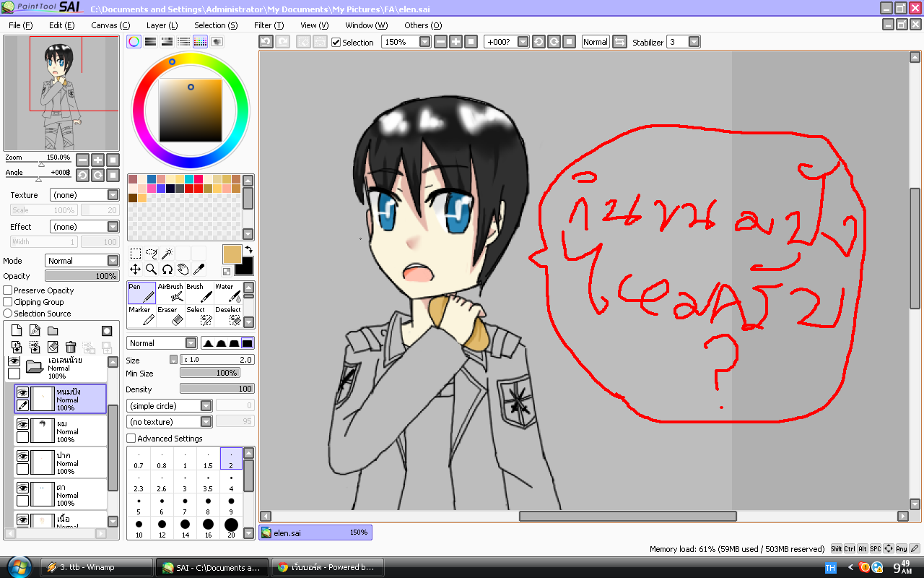Viewport: 924px width, 578px height.
Task: Swap foreground and background colors
Action: point(248,250)
